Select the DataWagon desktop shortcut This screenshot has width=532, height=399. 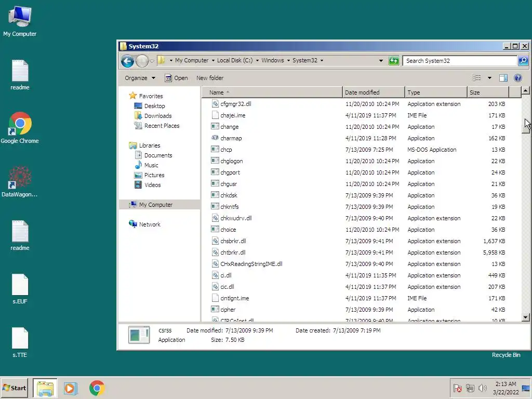pyautogui.click(x=20, y=181)
